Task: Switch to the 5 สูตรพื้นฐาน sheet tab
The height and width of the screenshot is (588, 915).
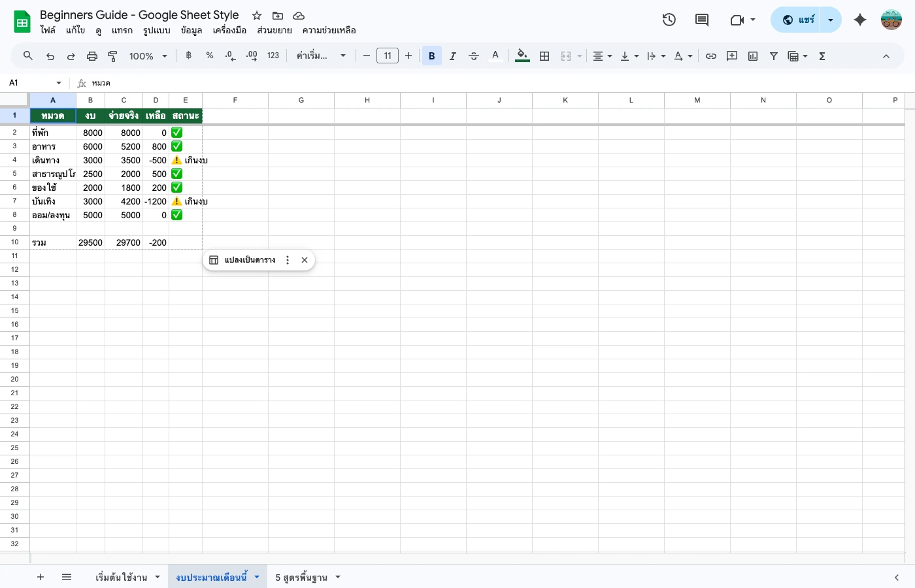Action: point(301,577)
